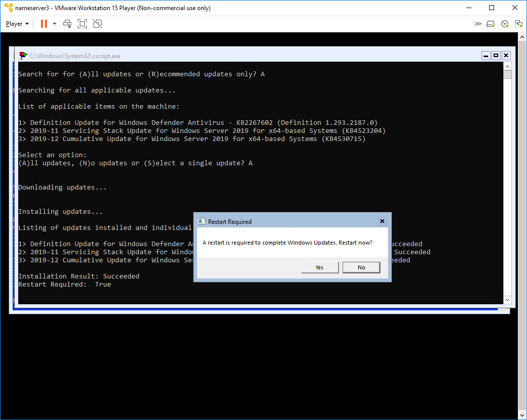Enter full screen mode
The width and height of the screenshot is (527, 420).
tap(82, 24)
